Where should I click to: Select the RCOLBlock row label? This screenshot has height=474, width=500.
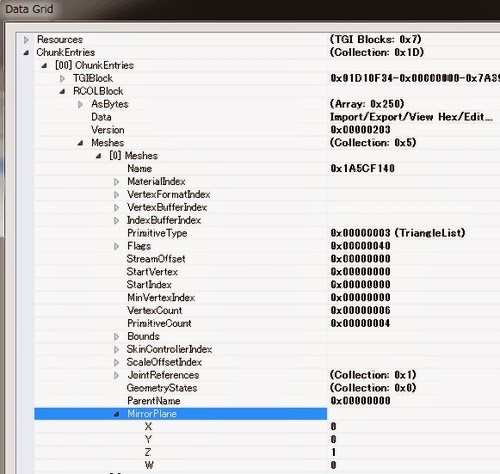(x=98, y=91)
